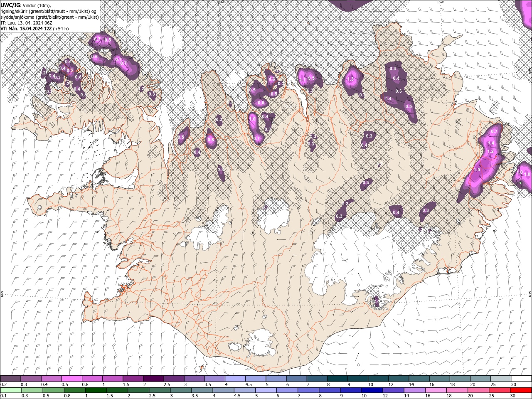The image size is (532, 399).
Task: Choose the darkest purple 2 mm snow legend swatch
Action: click(x=153, y=379)
